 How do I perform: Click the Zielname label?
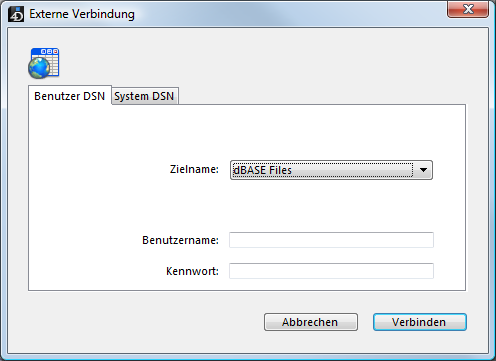pos(194,169)
